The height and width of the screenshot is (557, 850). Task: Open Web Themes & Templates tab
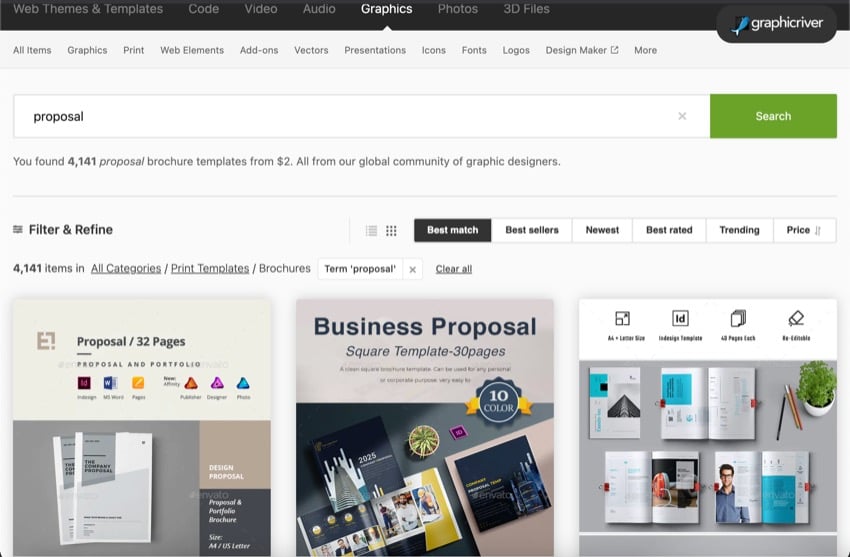[x=88, y=9]
